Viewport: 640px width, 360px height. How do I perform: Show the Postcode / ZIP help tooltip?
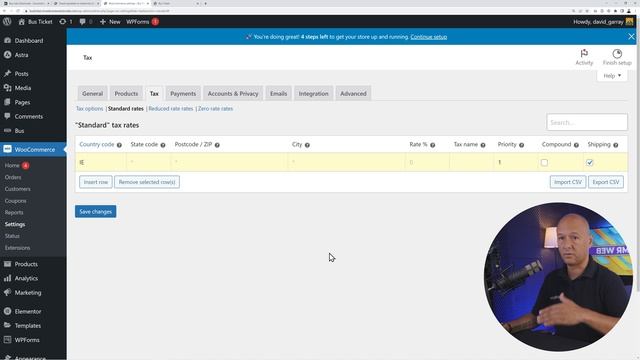click(217, 145)
